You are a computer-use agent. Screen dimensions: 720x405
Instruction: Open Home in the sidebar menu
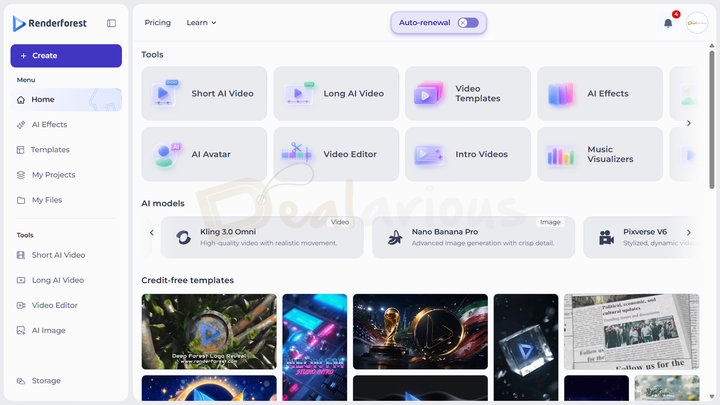pos(66,100)
